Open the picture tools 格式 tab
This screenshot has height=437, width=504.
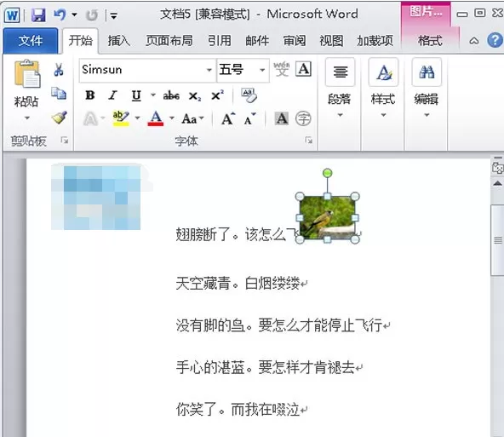coord(430,41)
